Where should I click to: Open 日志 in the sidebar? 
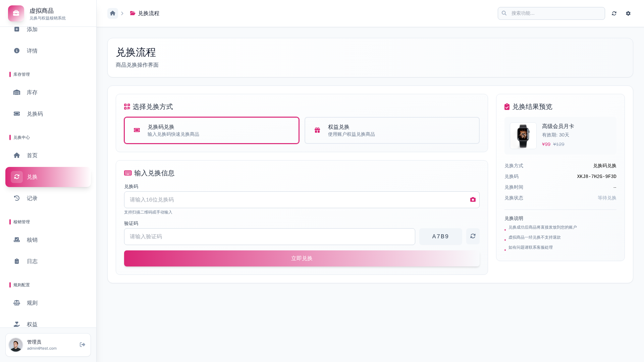click(32, 261)
